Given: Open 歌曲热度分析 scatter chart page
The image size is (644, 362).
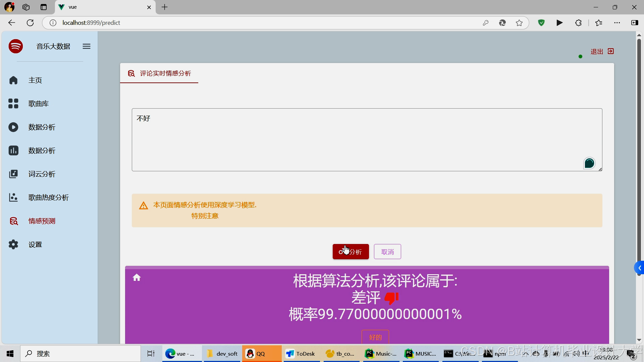Looking at the screenshot, I should click(48, 197).
